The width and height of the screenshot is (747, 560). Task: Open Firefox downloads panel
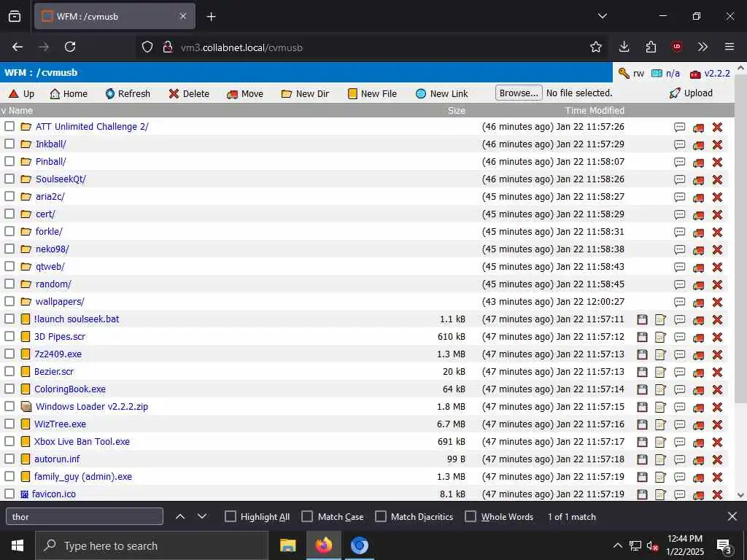coord(624,47)
